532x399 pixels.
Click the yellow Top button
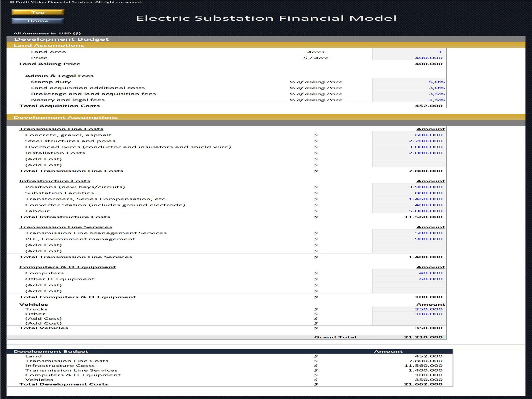click(38, 12)
